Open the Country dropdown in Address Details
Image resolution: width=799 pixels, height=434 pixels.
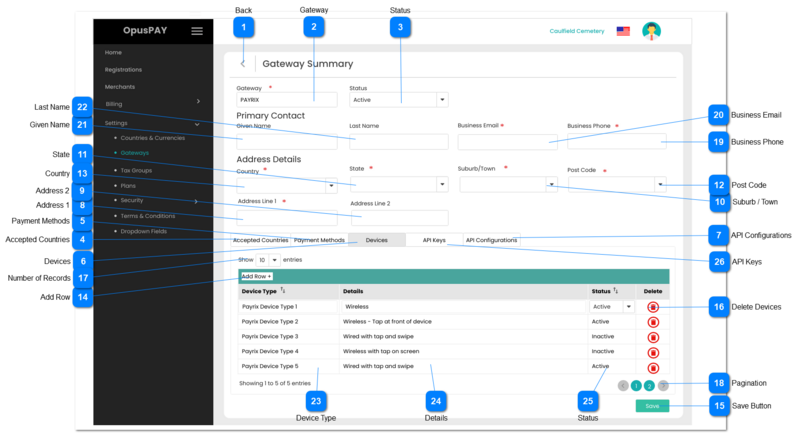(331, 185)
